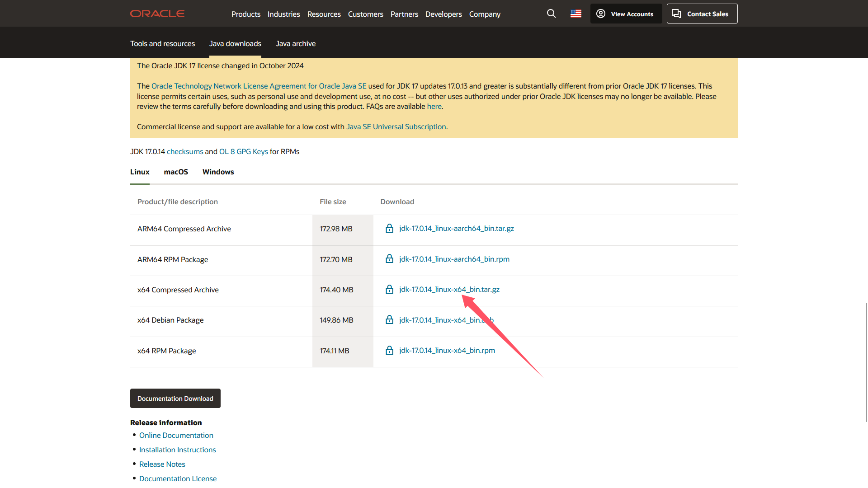This screenshot has height=488, width=868.
Task: Download jdk-17.0.14_linux-aarch64_bin.rpm
Action: (454, 259)
